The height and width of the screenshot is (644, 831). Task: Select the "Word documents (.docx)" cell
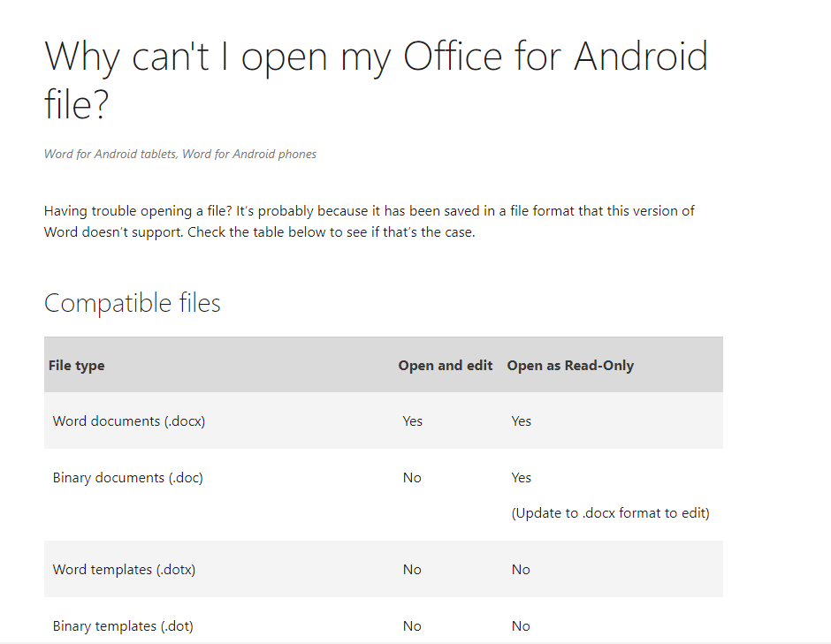(x=129, y=421)
